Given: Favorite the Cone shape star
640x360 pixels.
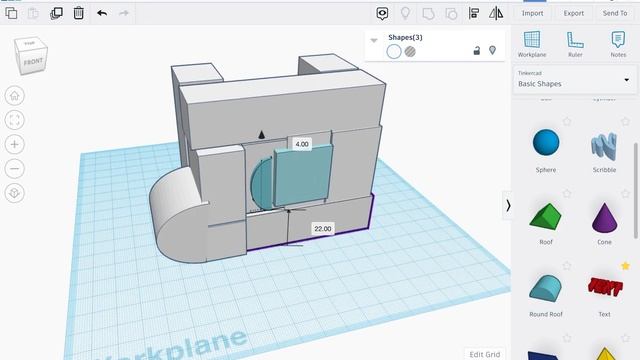Looking at the screenshot, I should coord(625,193).
